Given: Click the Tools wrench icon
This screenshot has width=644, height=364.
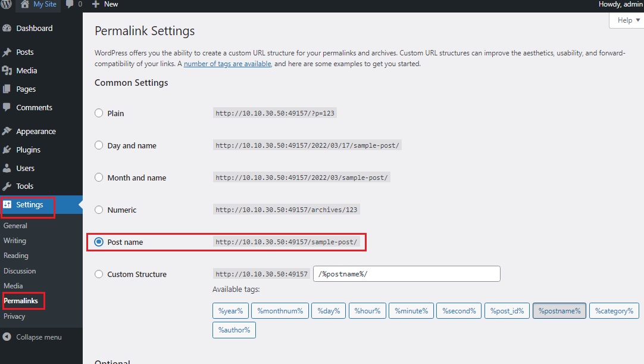Looking at the screenshot, I should (x=7, y=186).
